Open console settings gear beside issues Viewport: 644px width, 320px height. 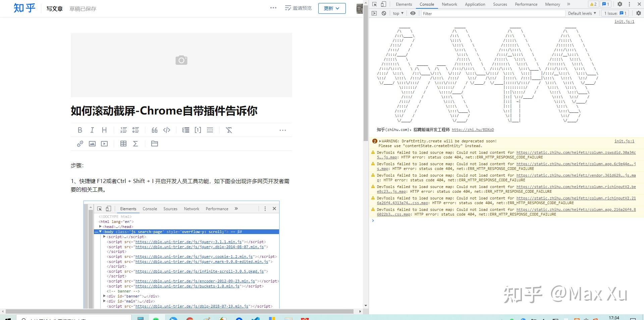(639, 13)
